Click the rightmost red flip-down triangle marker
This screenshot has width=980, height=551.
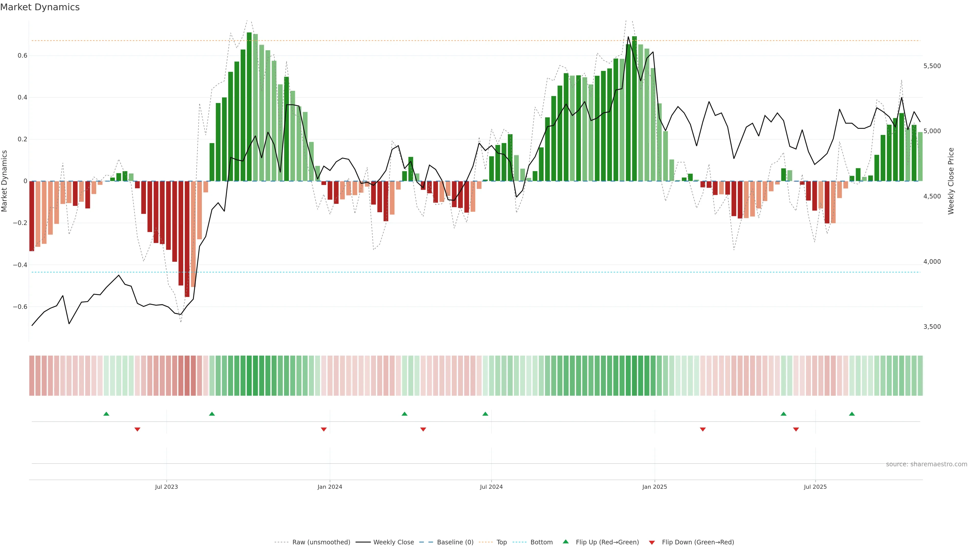point(796,429)
